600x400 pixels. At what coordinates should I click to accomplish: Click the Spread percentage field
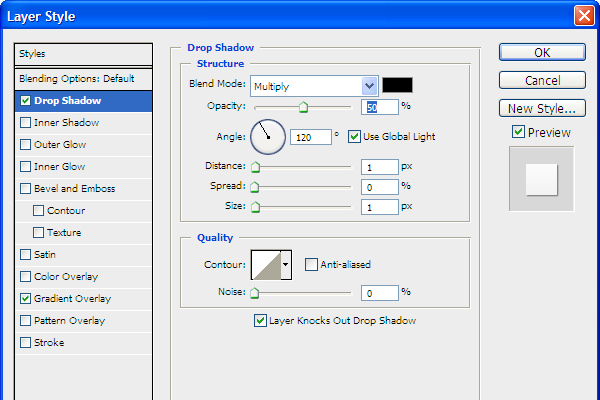[380, 187]
